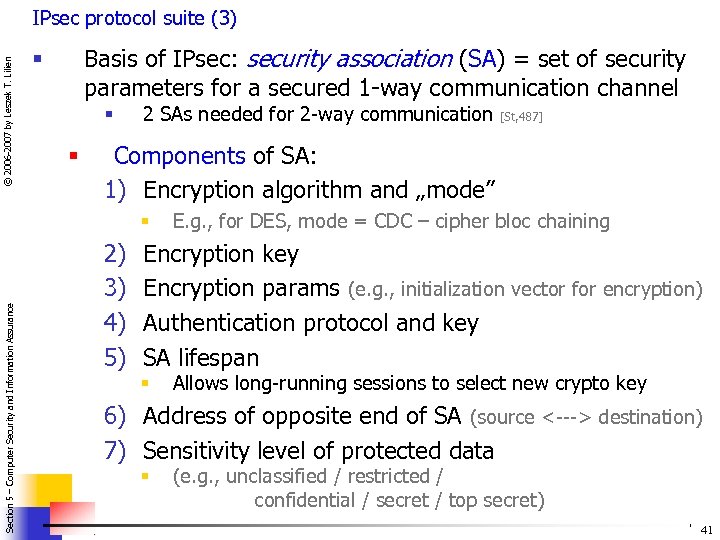Click the italic phrase 'security association'
Image resolution: width=720 pixels, height=540 pixels.
[x=349, y=60]
